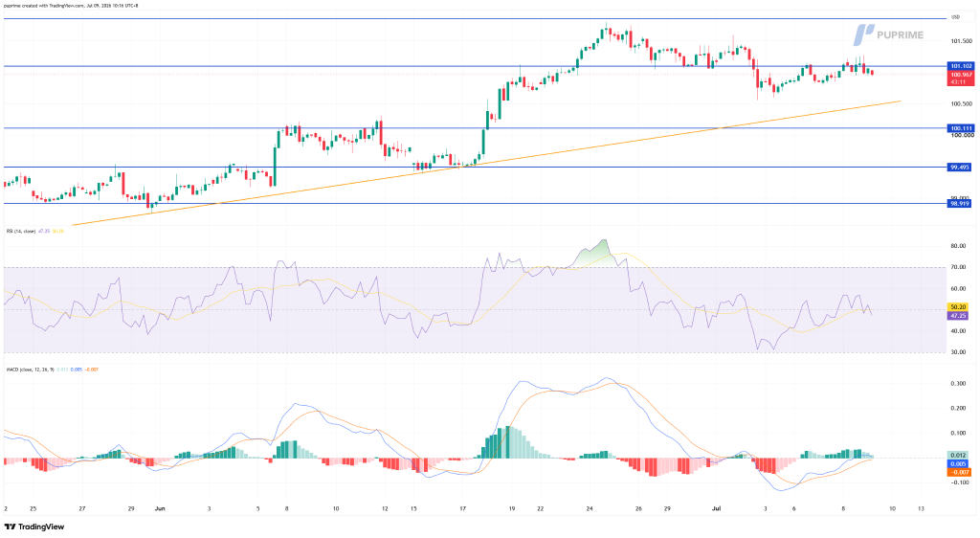The height and width of the screenshot is (538, 980).
Task: Click the 99.495 price level label
Action: [x=959, y=168]
